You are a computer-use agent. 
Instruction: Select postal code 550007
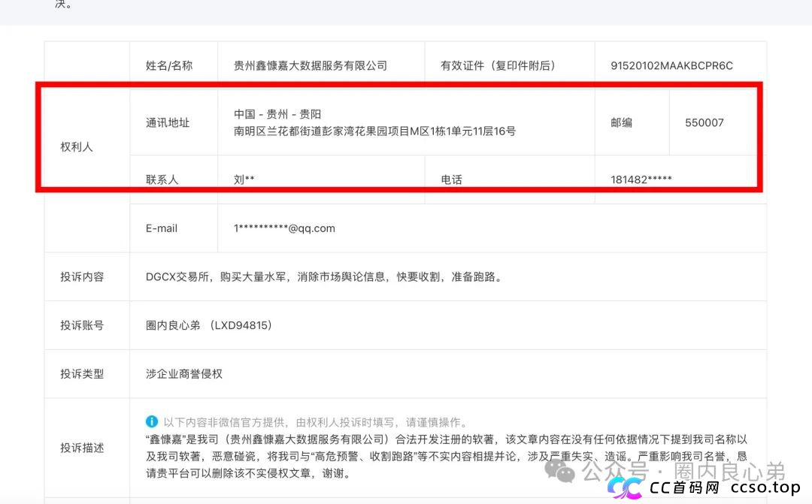click(704, 122)
